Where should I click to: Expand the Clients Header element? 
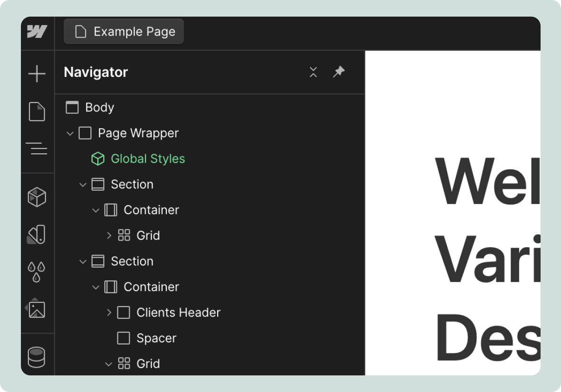109,312
